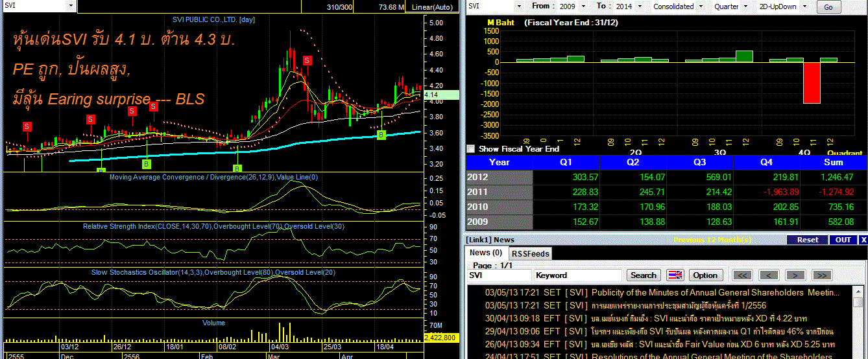
Task: Click the Q3 column header
Action: coord(700,163)
